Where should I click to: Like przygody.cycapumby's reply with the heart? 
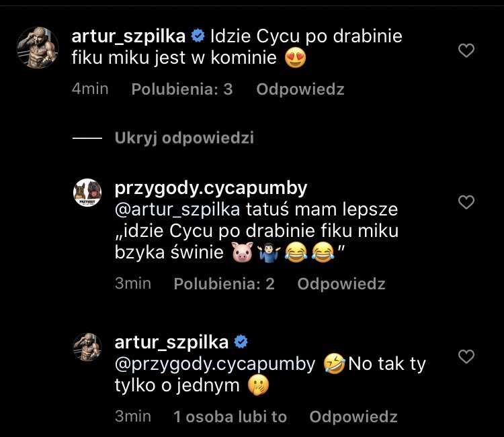466,202
